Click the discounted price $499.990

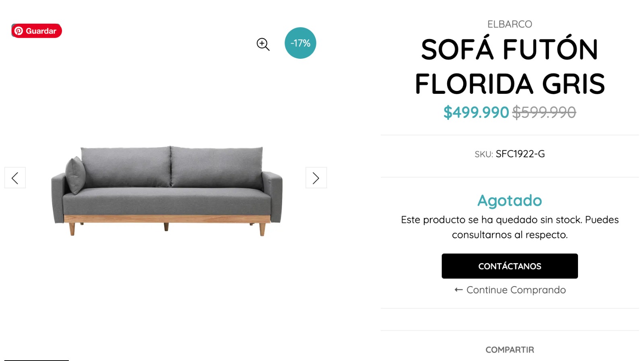476,113
